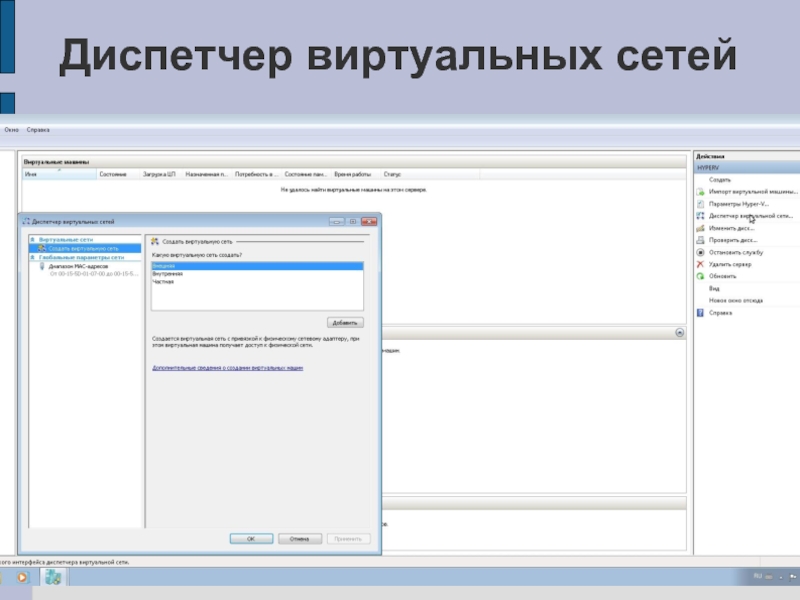Click the Остановить службу icon
Screen dimensions: 800x600
coord(701,252)
